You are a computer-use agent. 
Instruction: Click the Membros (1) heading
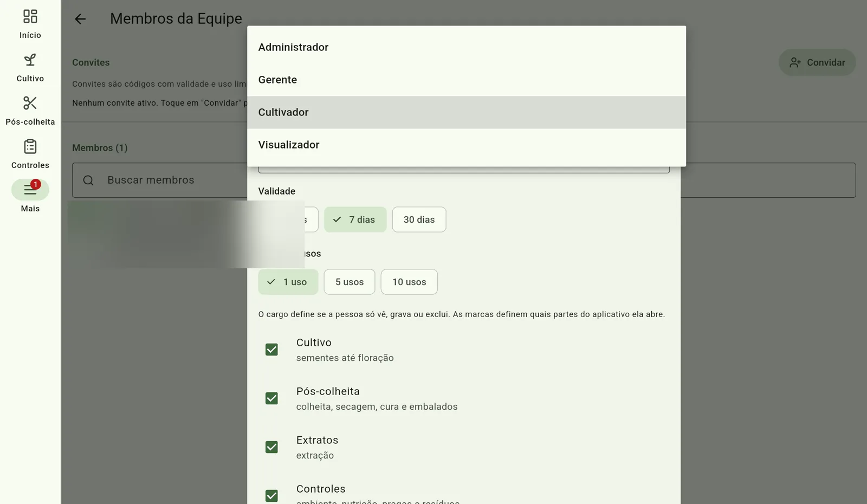100,148
